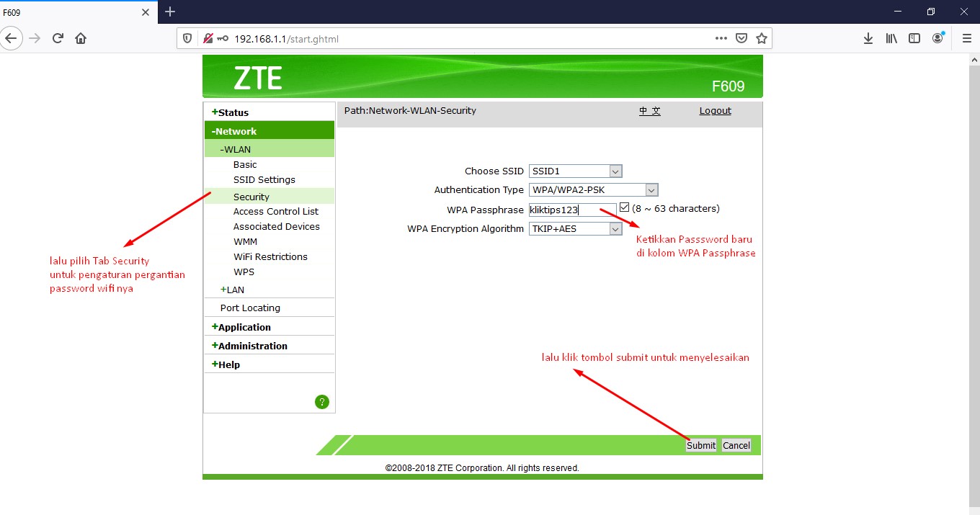This screenshot has width=980, height=515.
Task: Click the browser address bar URL
Action: 287,39
